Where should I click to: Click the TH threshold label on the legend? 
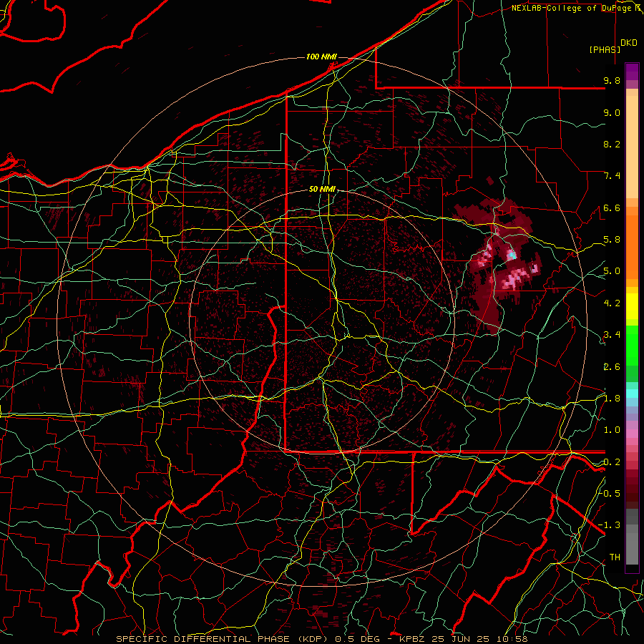[615, 557]
